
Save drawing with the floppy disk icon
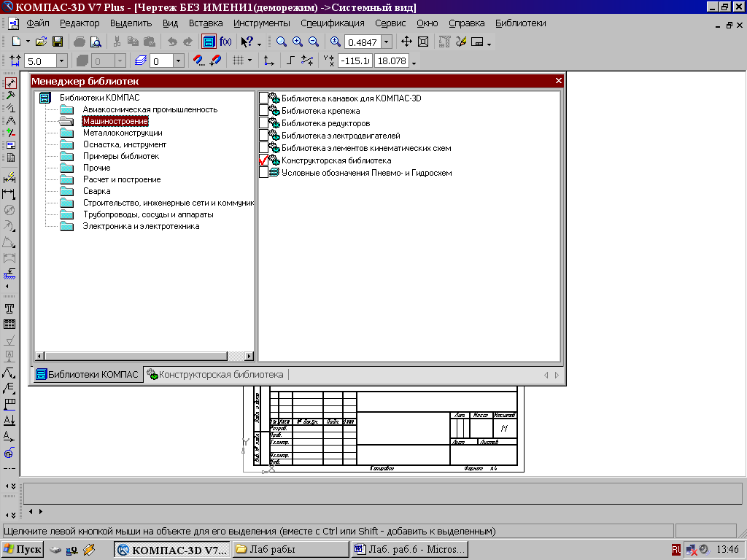tap(58, 42)
